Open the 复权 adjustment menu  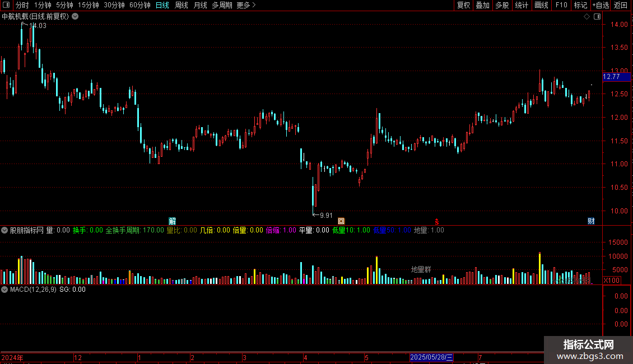[463, 5]
